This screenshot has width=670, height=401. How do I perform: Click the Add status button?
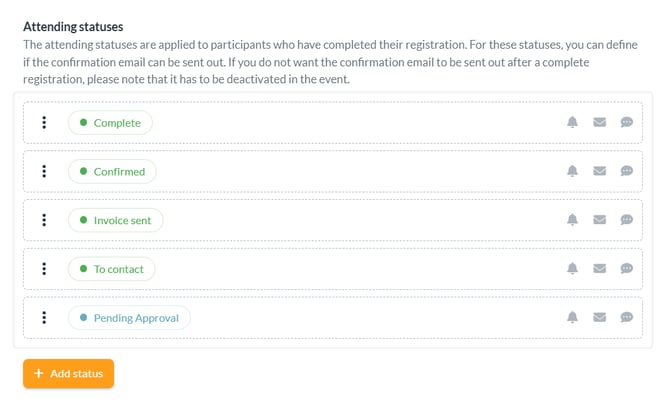pyautogui.click(x=69, y=373)
